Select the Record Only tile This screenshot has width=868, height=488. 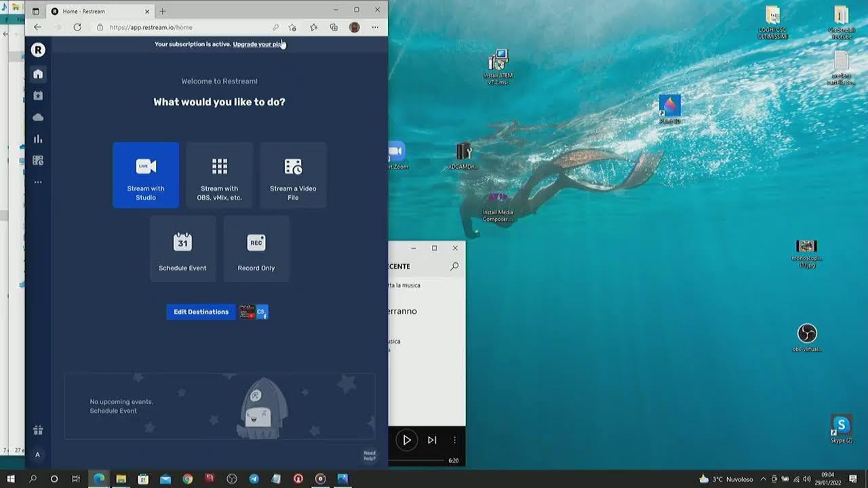[256, 249]
